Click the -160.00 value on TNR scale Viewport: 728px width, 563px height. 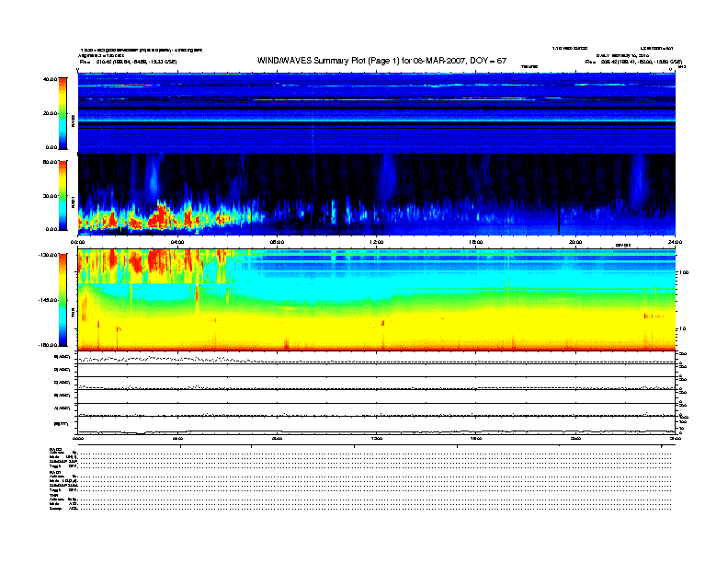[49, 345]
